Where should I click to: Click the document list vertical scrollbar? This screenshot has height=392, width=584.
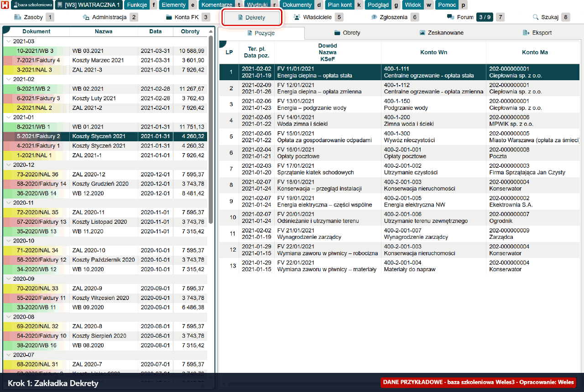(211, 130)
